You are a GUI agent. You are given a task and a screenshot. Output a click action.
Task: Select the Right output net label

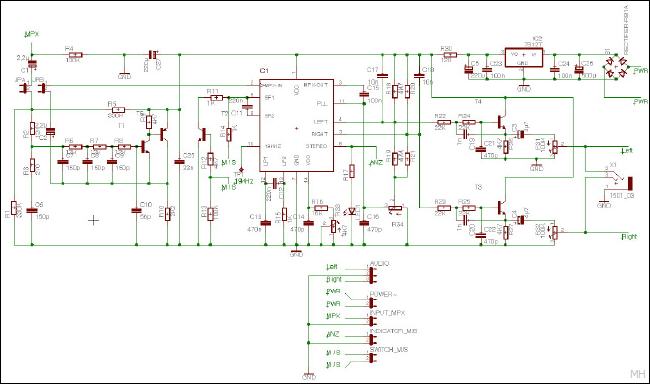click(629, 236)
